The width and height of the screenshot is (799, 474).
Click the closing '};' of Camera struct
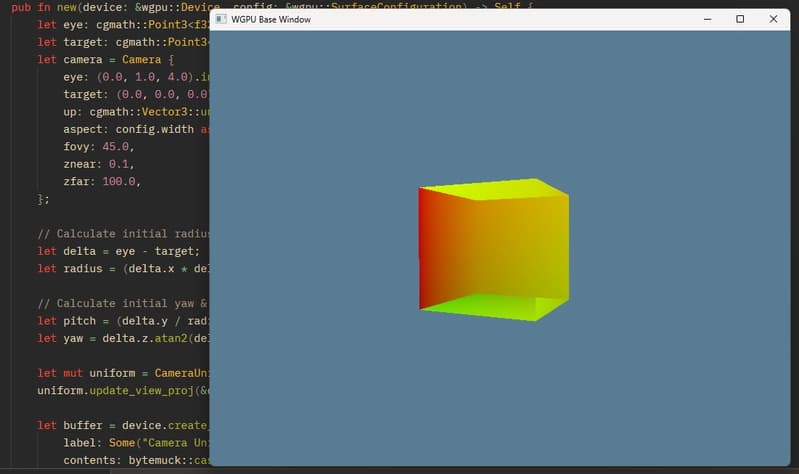click(x=43, y=199)
